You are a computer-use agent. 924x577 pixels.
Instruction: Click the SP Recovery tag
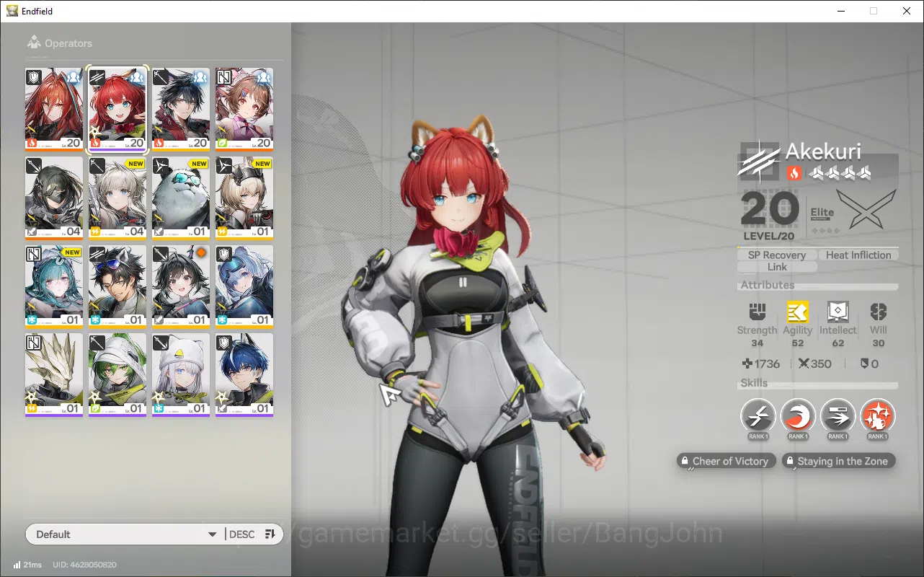[x=777, y=255]
